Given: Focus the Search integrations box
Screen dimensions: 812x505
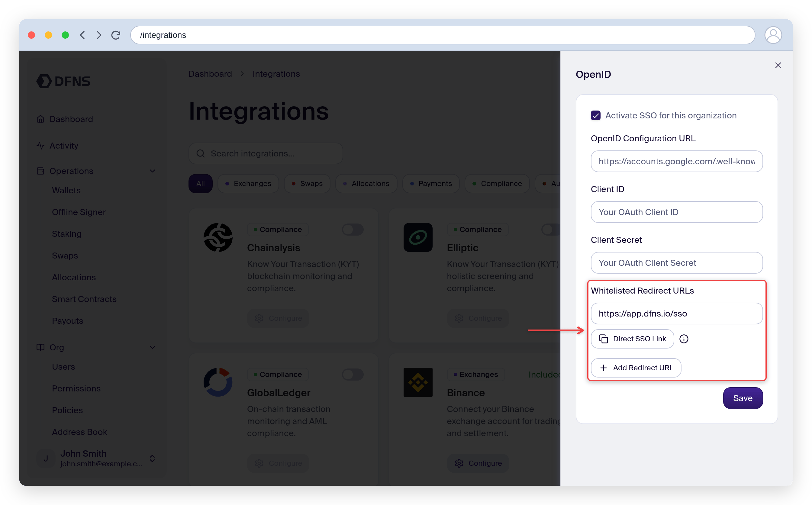Looking at the screenshot, I should (x=266, y=154).
